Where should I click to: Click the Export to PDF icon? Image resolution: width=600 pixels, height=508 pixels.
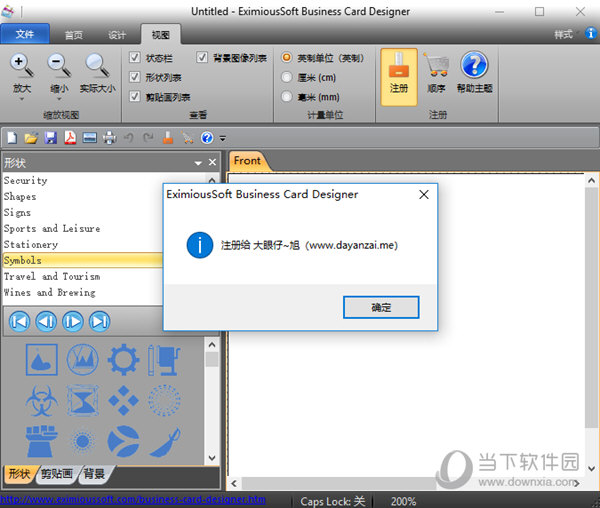tap(70, 138)
